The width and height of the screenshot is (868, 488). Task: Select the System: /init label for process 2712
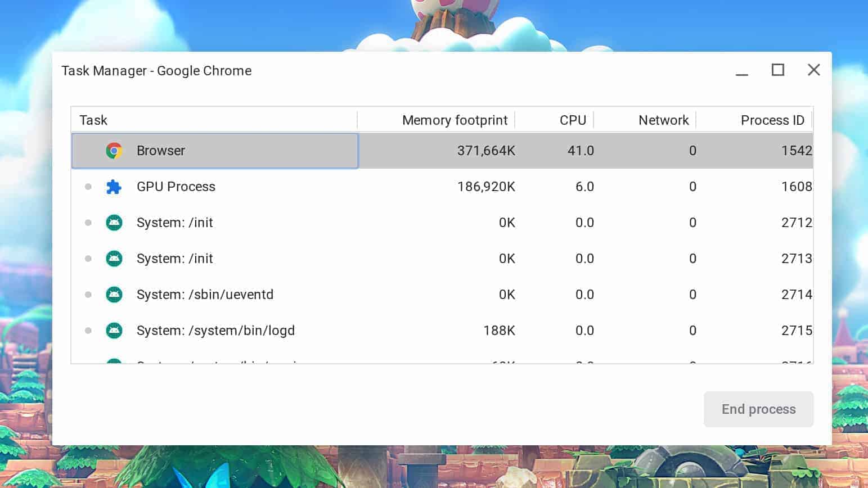pos(175,223)
